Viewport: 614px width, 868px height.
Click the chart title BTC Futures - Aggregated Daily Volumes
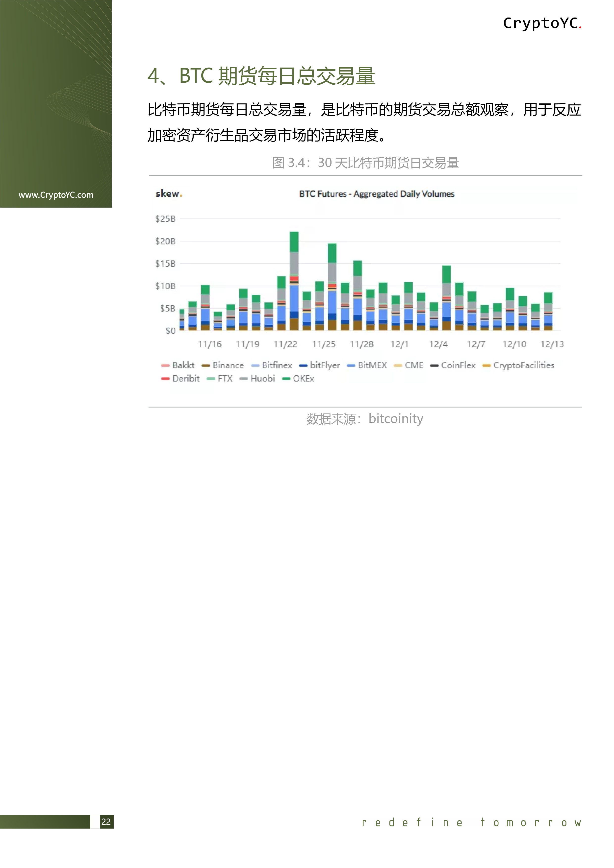pos(377,194)
